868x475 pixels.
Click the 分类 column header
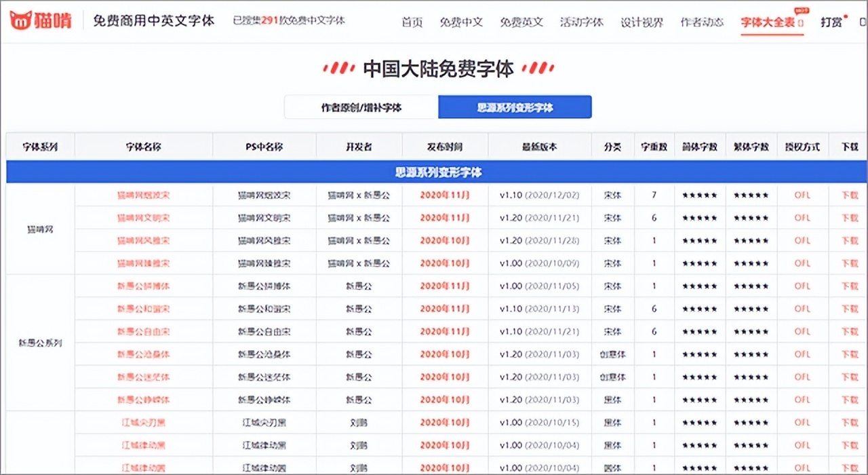tap(612, 147)
